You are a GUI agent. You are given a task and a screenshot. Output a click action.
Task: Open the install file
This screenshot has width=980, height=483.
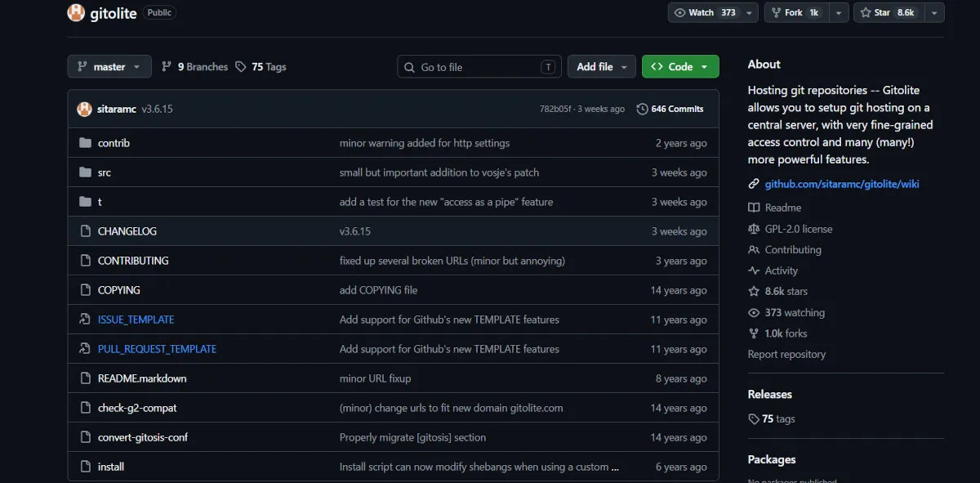pos(111,467)
